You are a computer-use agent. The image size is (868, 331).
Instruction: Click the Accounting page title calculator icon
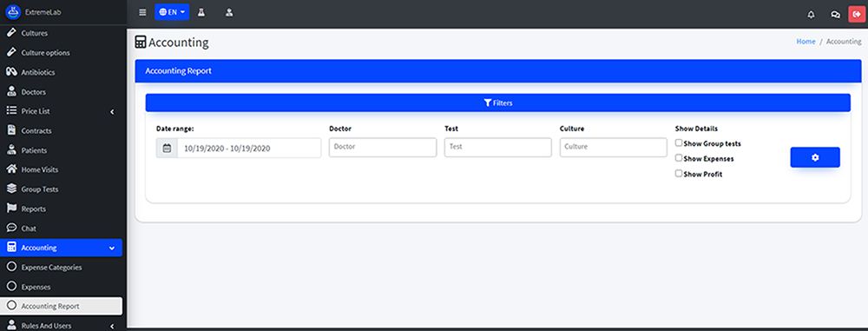(x=141, y=43)
